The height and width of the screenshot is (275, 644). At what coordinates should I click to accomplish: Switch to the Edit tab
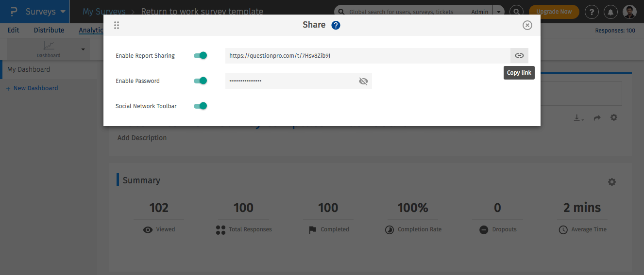[14, 30]
